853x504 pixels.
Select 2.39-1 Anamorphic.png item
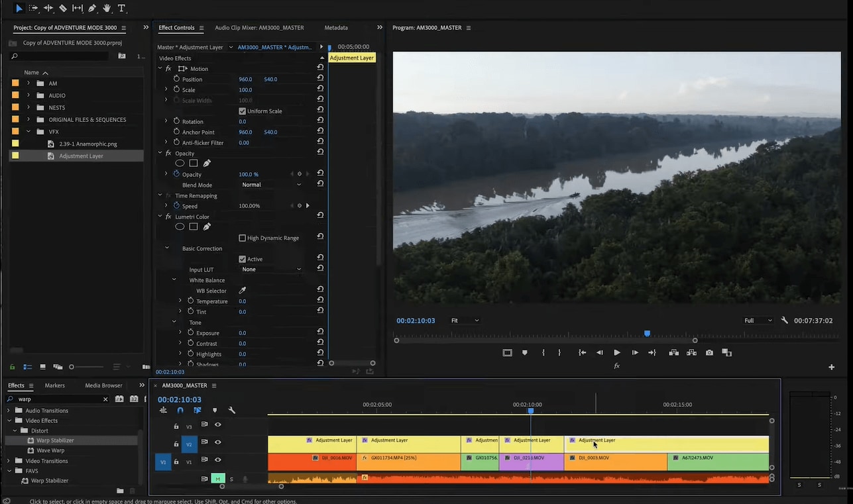(87, 144)
